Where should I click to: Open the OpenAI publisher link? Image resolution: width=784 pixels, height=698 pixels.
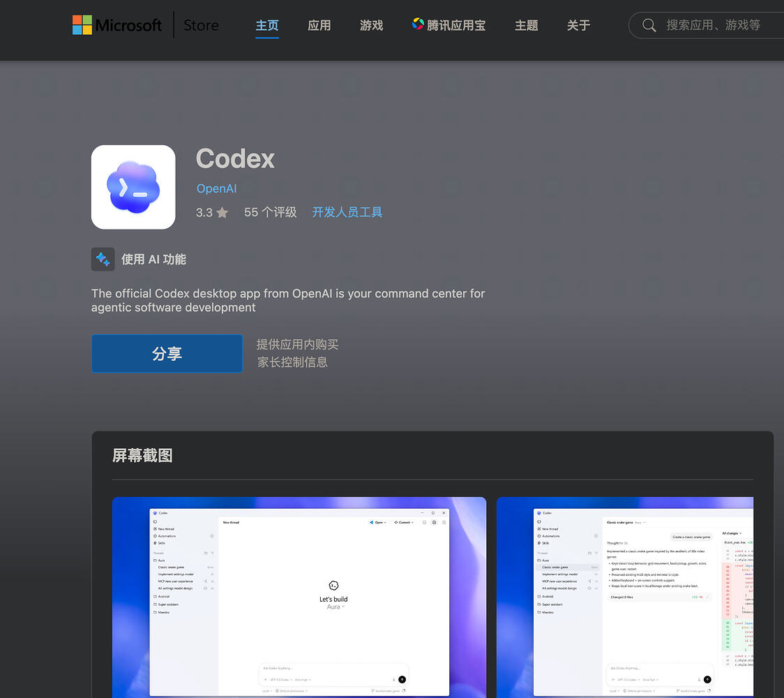point(216,188)
